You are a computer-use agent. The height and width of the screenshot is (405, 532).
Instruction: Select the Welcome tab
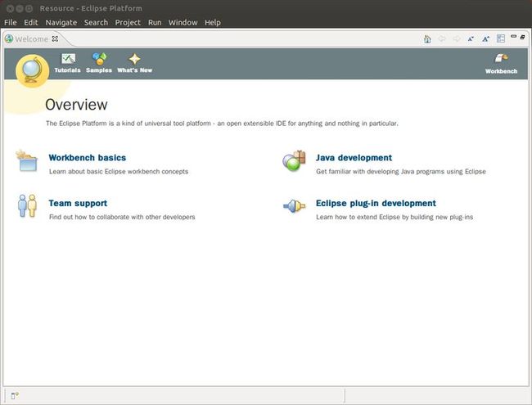[x=31, y=39]
